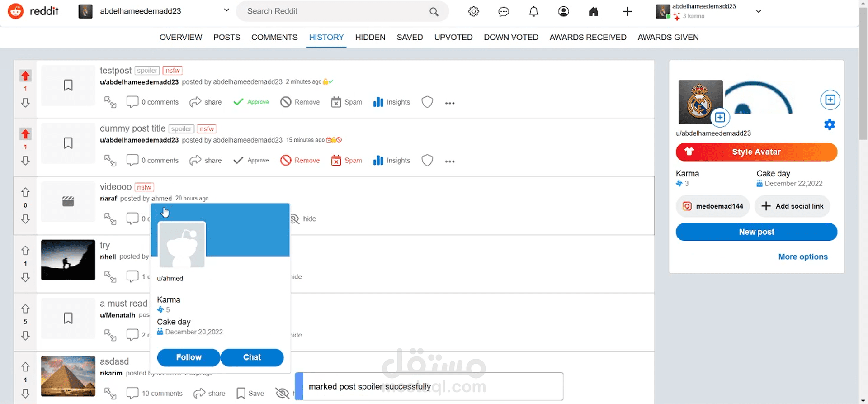This screenshot has width=868, height=404.
Task: Click the Add social link button
Action: [x=792, y=206]
